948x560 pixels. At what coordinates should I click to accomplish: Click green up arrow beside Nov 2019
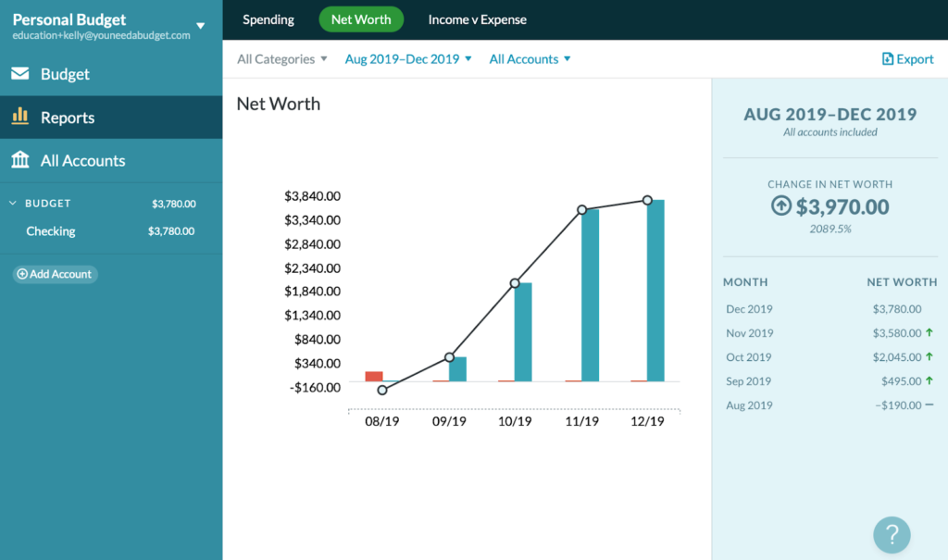[x=929, y=332]
